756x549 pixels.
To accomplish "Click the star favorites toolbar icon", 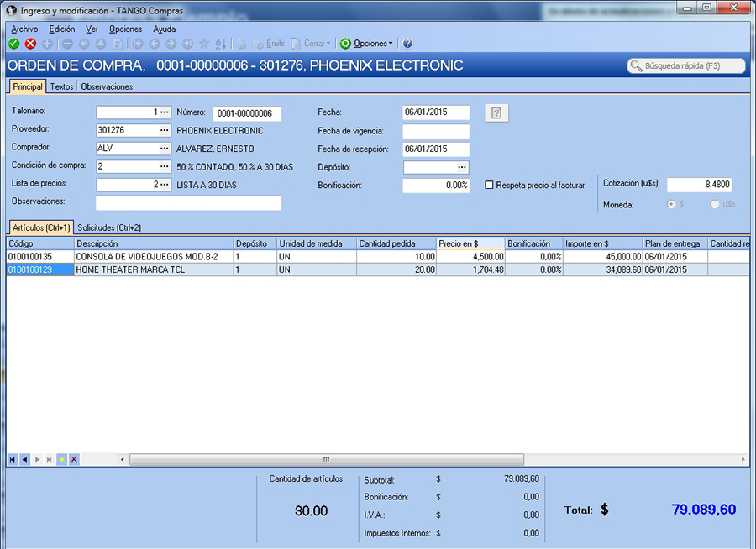I will point(204,44).
